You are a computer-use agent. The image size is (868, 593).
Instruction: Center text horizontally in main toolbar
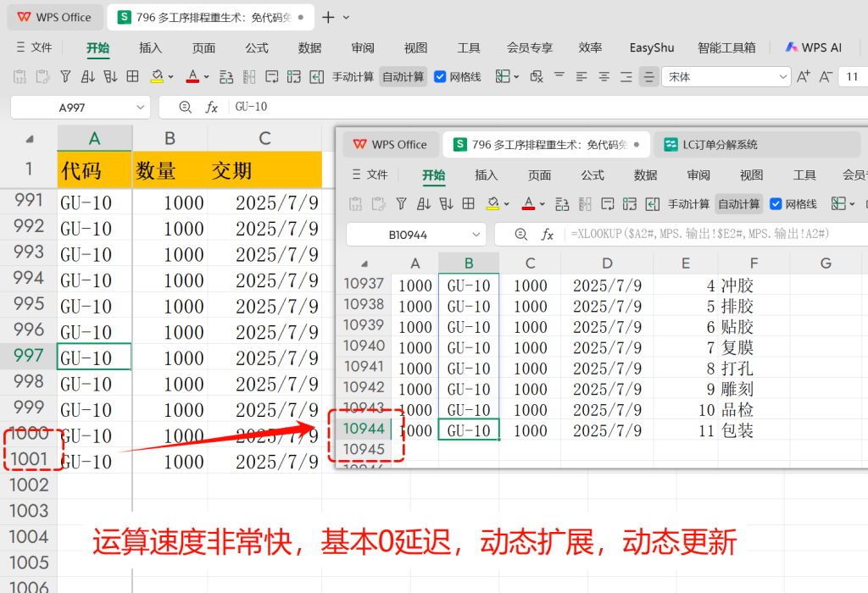(604, 76)
